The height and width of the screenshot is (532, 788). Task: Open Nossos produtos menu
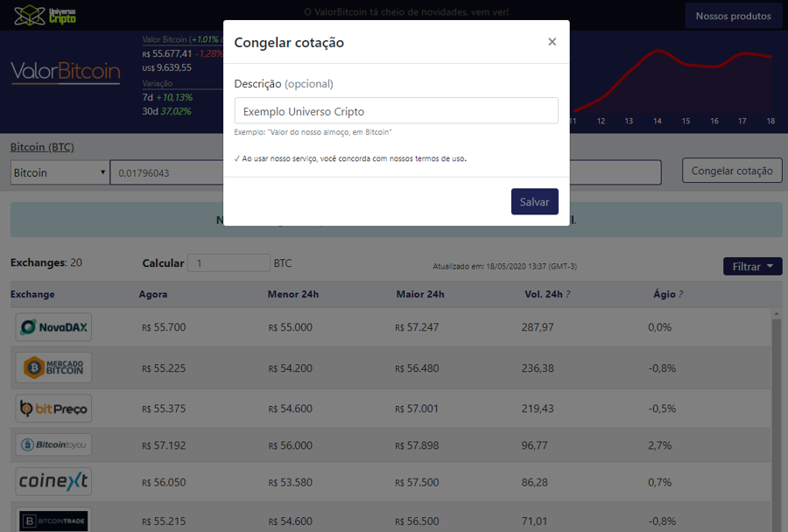[733, 16]
